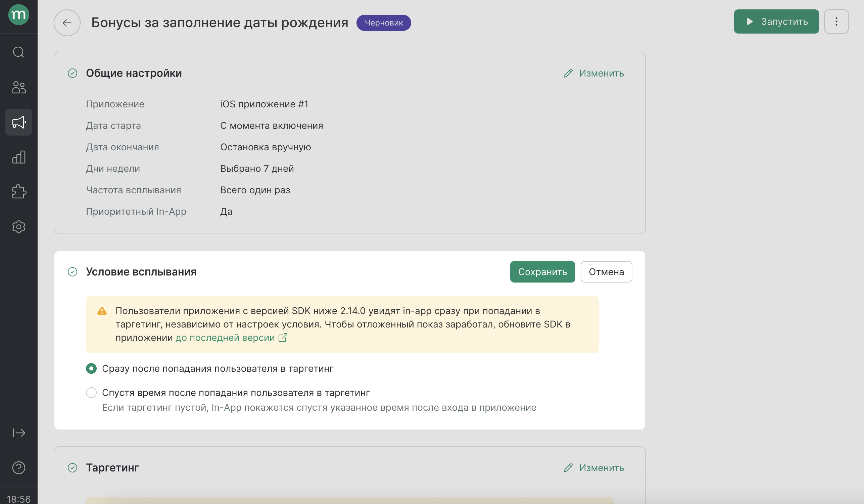Click the check icon beside Таргетинг
Image resolution: width=864 pixels, height=504 pixels.
pyautogui.click(x=73, y=468)
